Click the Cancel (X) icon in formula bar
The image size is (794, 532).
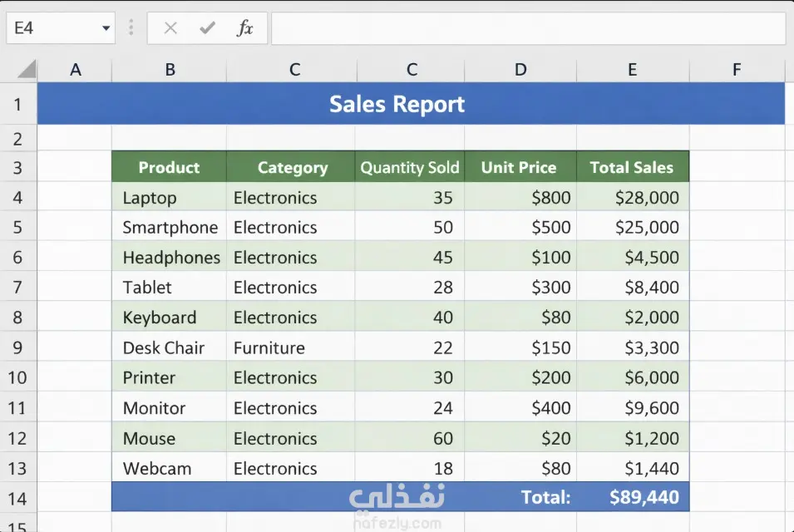(x=170, y=28)
